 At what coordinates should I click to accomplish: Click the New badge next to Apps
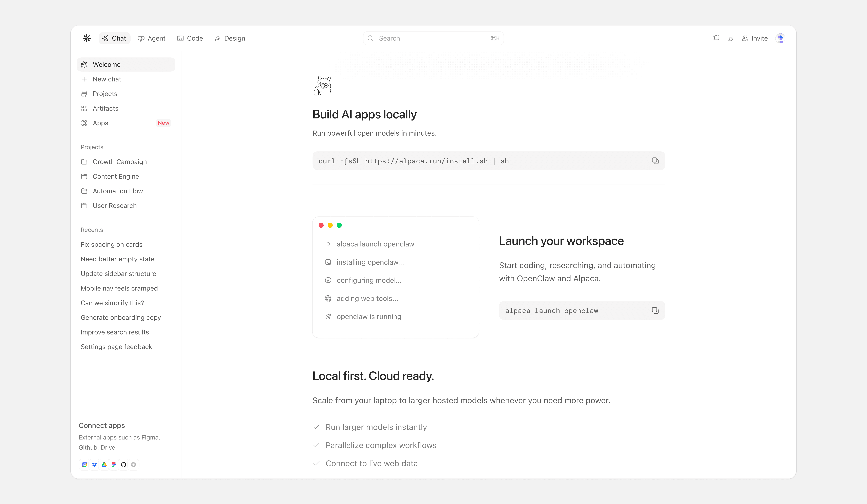[163, 123]
